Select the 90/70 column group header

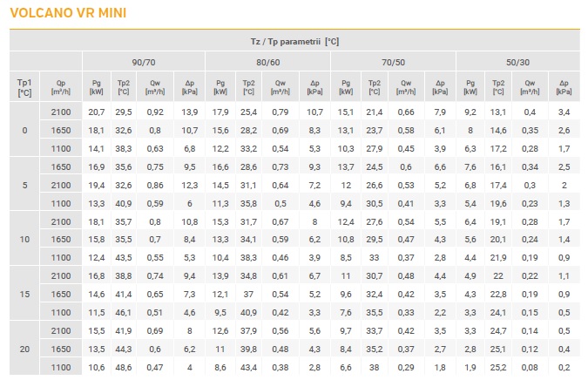coord(144,62)
